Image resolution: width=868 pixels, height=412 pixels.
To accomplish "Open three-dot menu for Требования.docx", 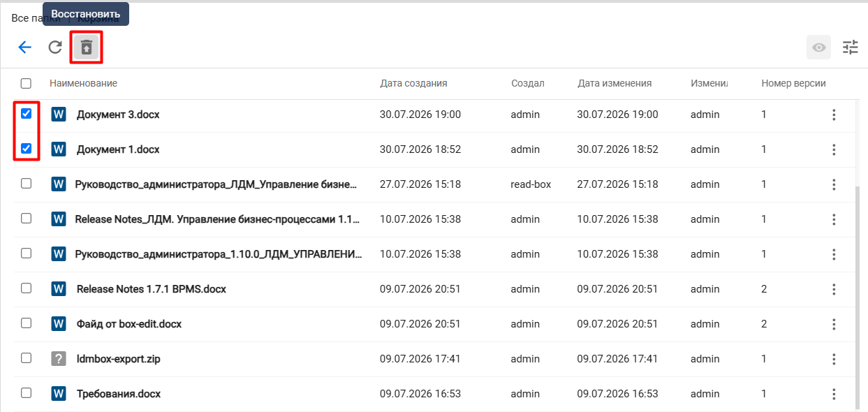I will 834,394.
